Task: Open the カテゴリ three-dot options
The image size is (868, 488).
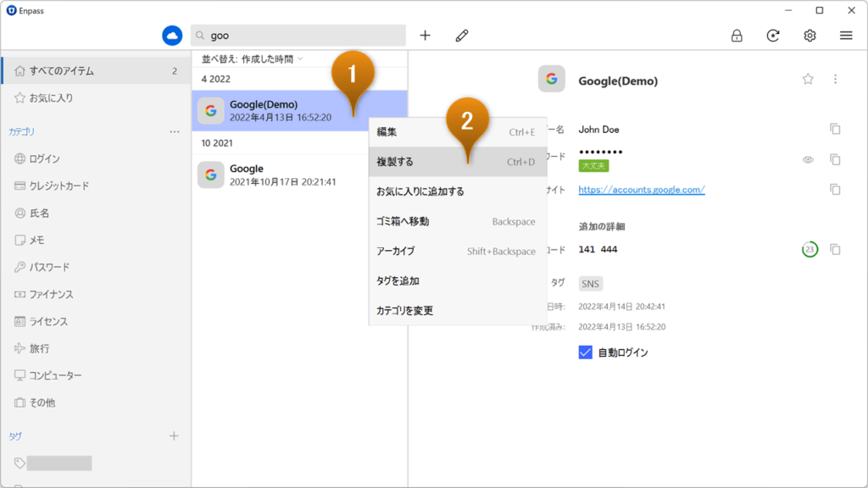Action: coord(175,131)
